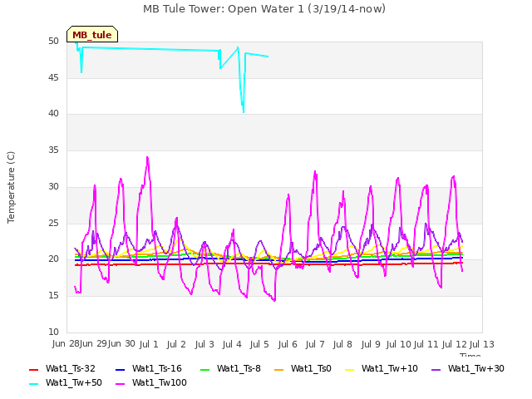Click the Jul 1 x-axis label
This screenshot has width=532, height=399.
149,344
